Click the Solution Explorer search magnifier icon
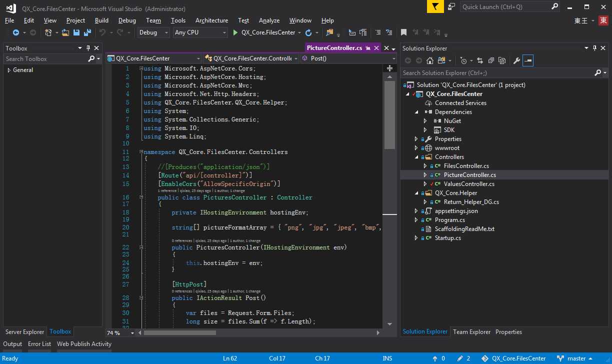This screenshot has height=364, width=612. point(598,73)
